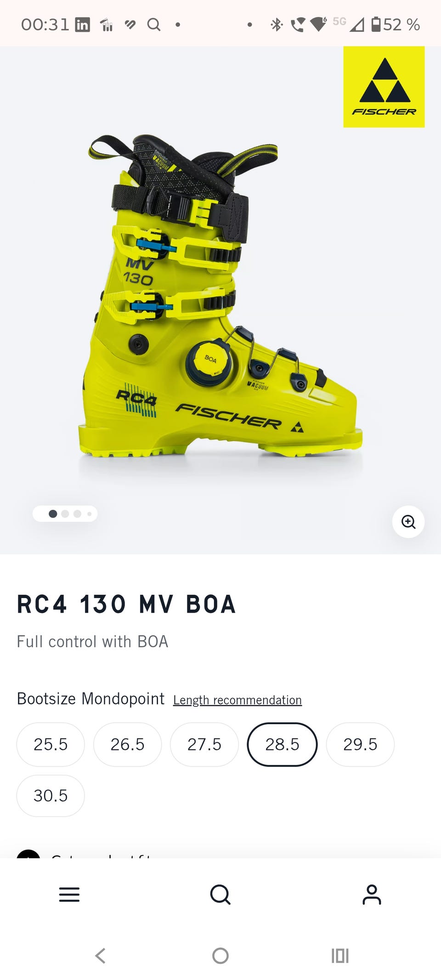Open the Length recommendation link
Image resolution: width=441 pixels, height=980 pixels.
pos(237,700)
